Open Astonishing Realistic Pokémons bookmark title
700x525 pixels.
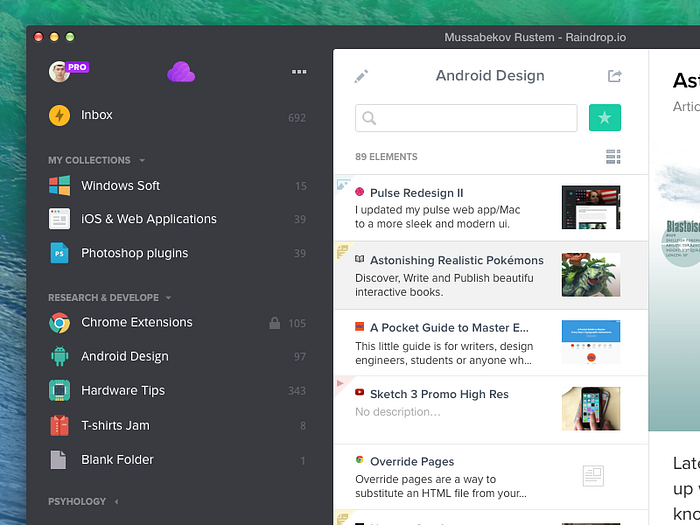point(457,260)
